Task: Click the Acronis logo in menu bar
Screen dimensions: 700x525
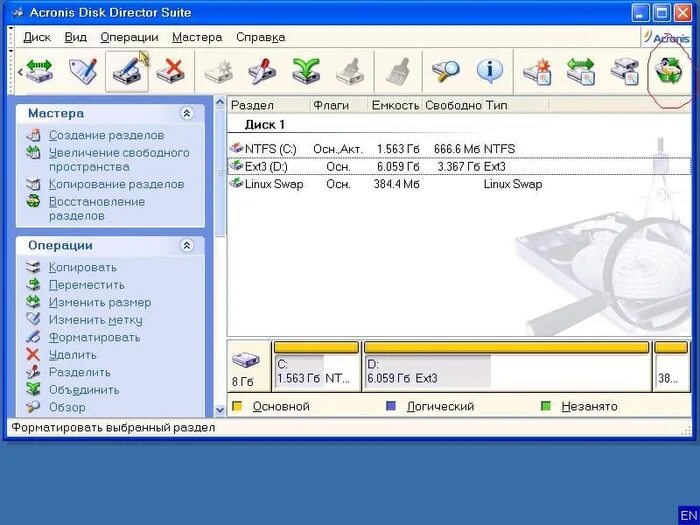Action: pyautogui.click(x=666, y=38)
